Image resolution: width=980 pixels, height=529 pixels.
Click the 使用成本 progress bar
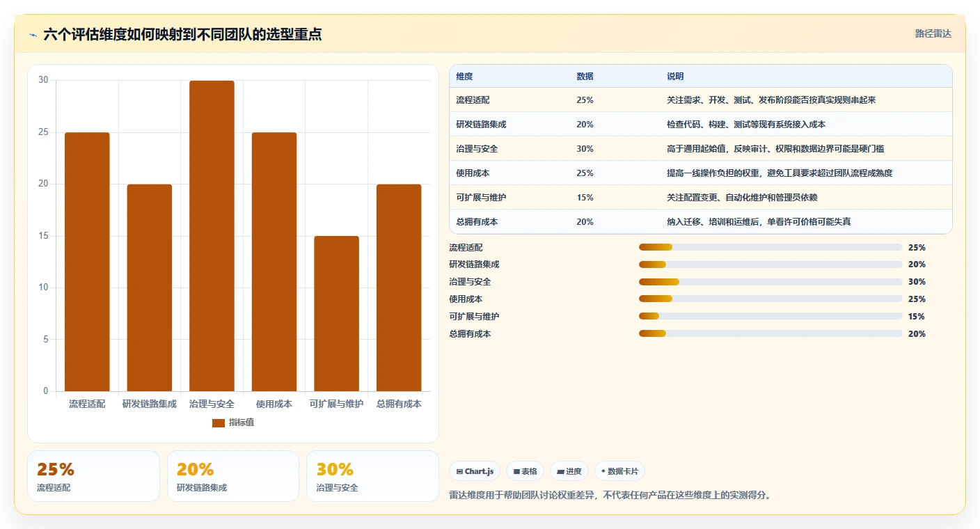[770, 299]
